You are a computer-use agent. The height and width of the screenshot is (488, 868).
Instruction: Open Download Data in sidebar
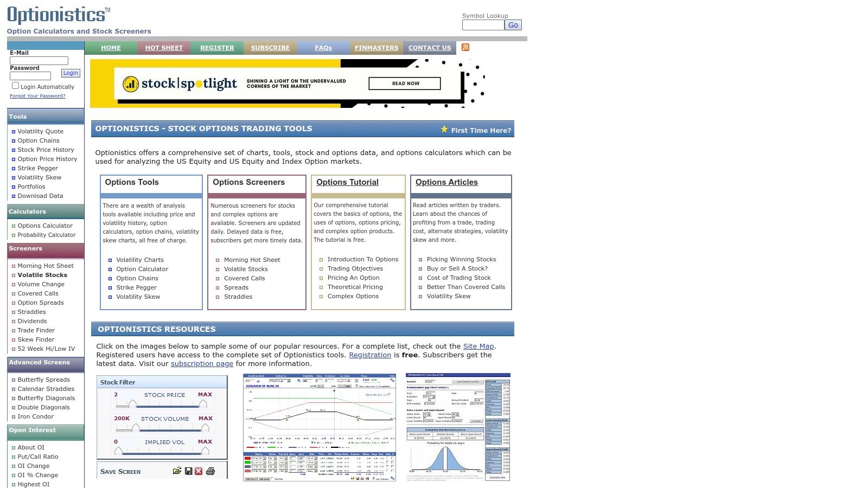click(x=40, y=196)
